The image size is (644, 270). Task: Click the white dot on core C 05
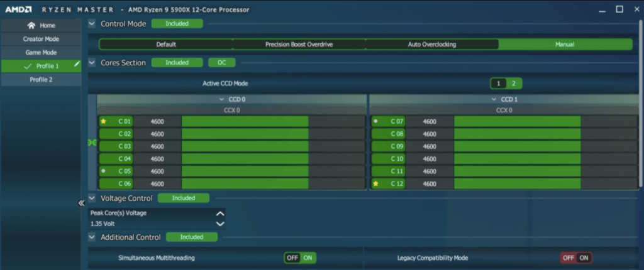tap(104, 171)
